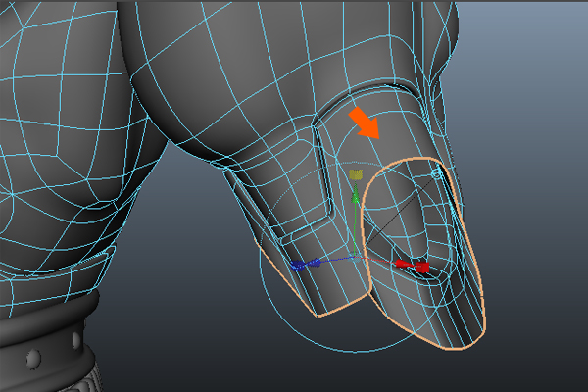Click the red arrow cone of the manipulator
The height and width of the screenshot is (392, 588).
(x=404, y=264)
